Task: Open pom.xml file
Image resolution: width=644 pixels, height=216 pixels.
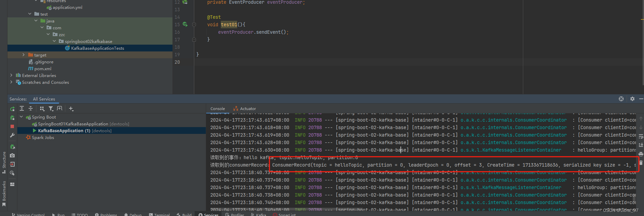Action: click(x=43, y=69)
